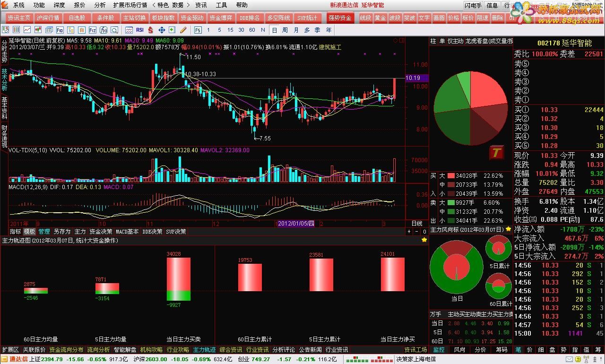605x364 pixels.
Task: Click the 建筑施工 sector link
Action: pyautogui.click(x=330, y=47)
